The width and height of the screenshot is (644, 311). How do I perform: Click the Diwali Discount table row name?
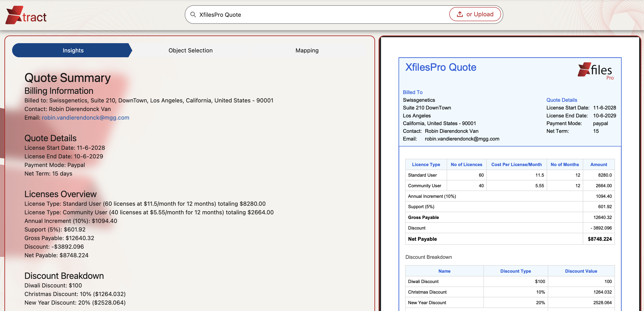(423, 281)
